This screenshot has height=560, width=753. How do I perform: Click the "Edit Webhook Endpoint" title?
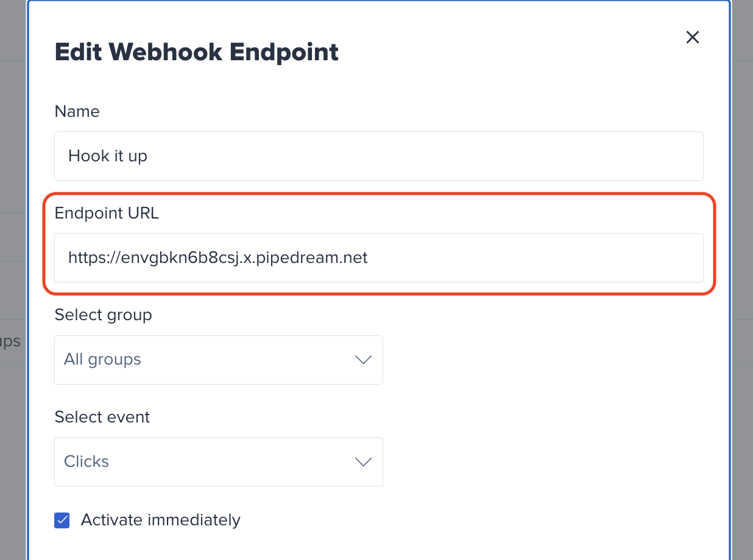[196, 52]
